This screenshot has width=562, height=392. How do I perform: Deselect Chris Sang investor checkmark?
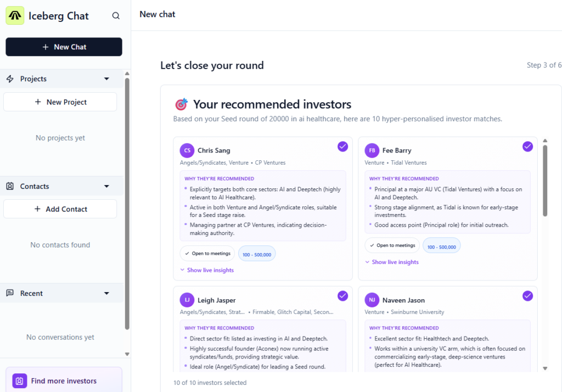[x=342, y=146]
